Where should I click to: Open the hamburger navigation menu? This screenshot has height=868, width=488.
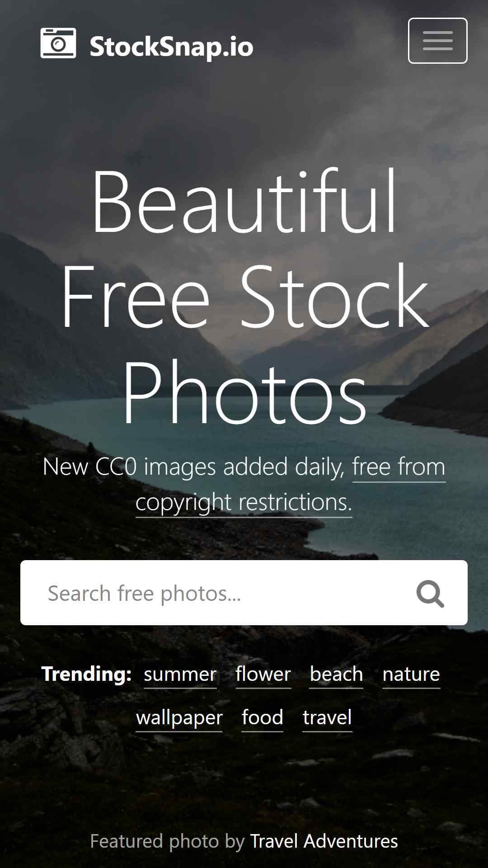coord(438,41)
